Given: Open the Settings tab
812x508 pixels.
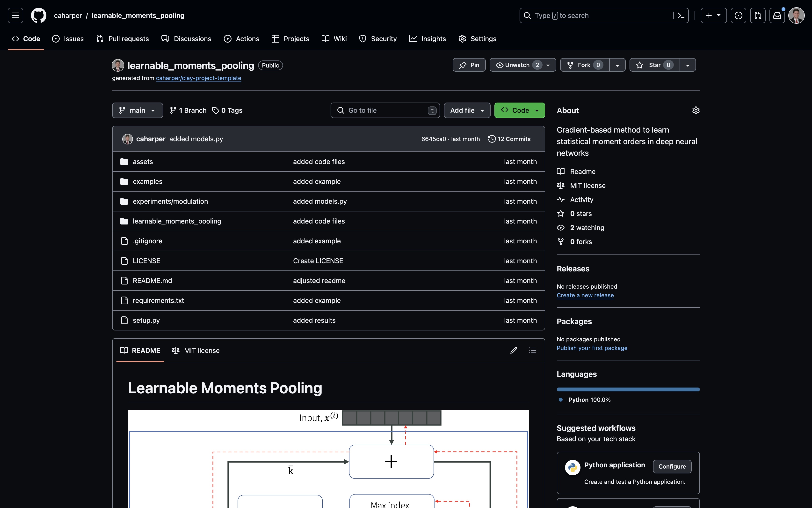Looking at the screenshot, I should coord(478,39).
